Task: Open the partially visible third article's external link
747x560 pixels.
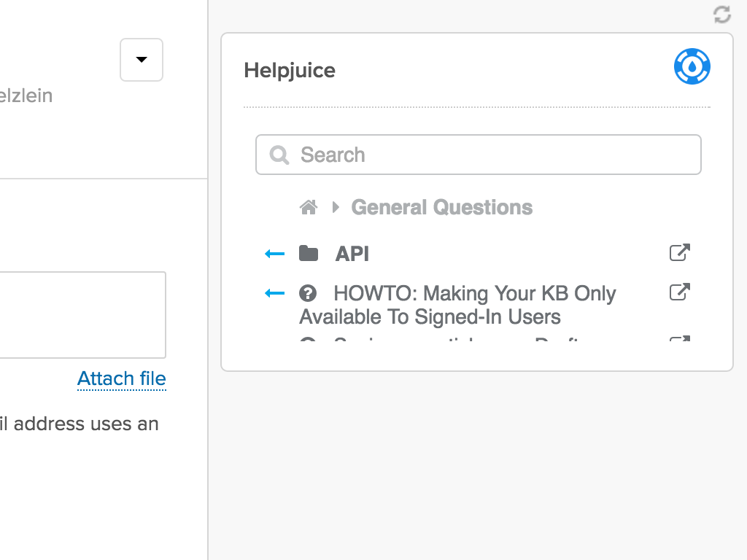Action: 679,340
